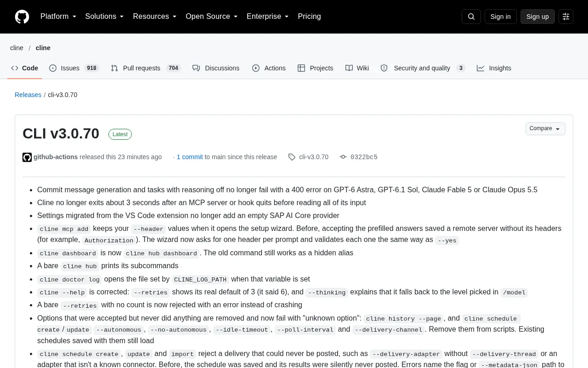Image resolution: width=588 pixels, height=368 pixels.
Task: Expand the Resources dropdown menu
Action: pyautogui.click(x=155, y=17)
